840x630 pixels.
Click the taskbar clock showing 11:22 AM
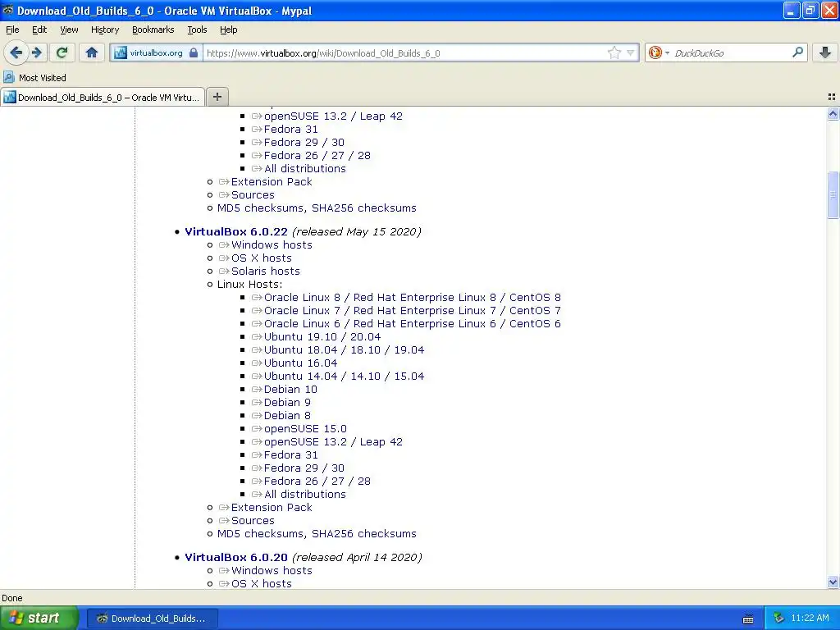click(810, 618)
